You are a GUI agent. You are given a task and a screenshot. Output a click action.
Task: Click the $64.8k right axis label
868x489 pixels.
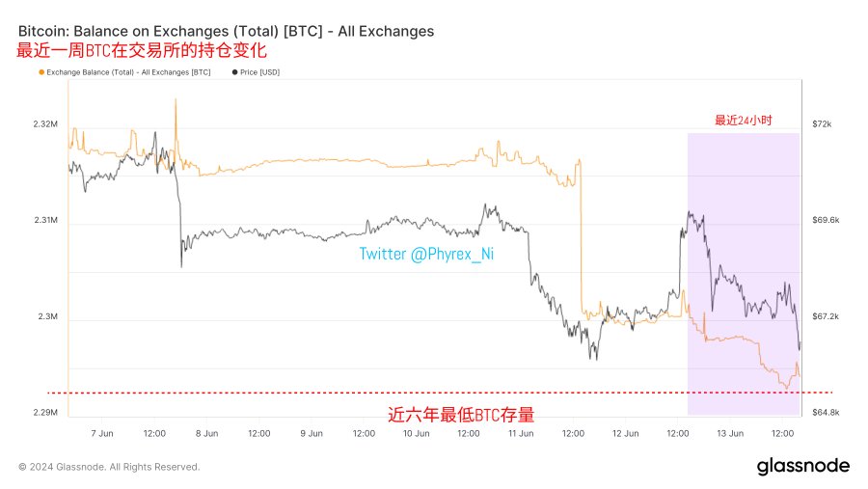click(x=827, y=413)
